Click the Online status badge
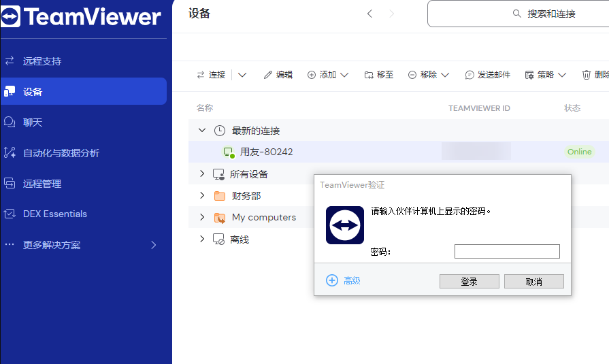The image size is (609, 364). tap(580, 152)
